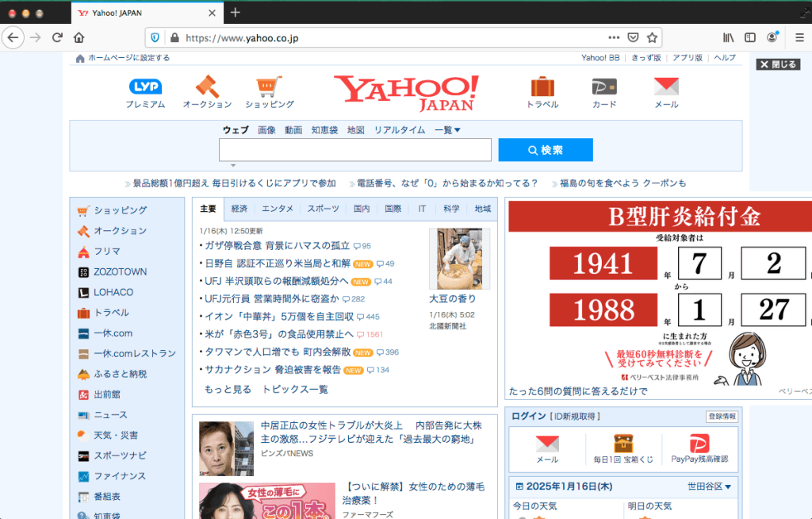Open 大豆の香り news photo thumbnail
Viewport: 812px width, 519px height.
tap(459, 259)
